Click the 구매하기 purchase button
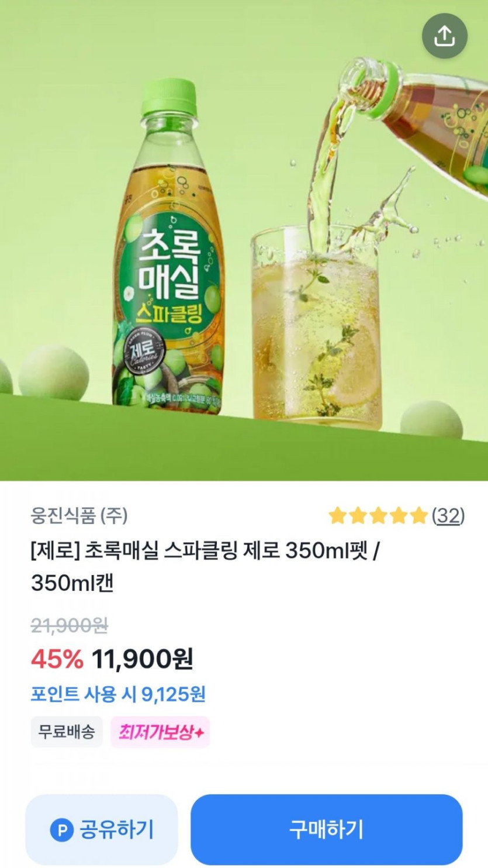 (x=327, y=829)
